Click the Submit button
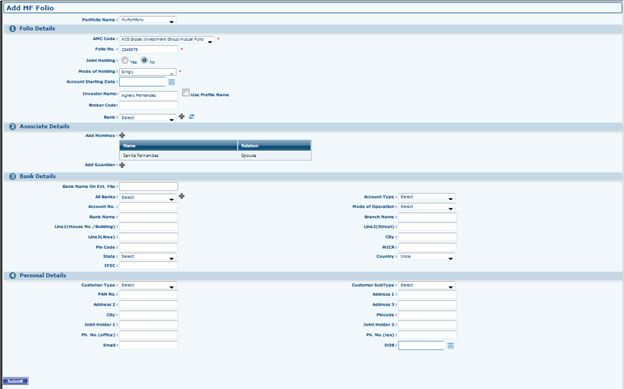Viewport: 624px width, 389px height. 16,381
